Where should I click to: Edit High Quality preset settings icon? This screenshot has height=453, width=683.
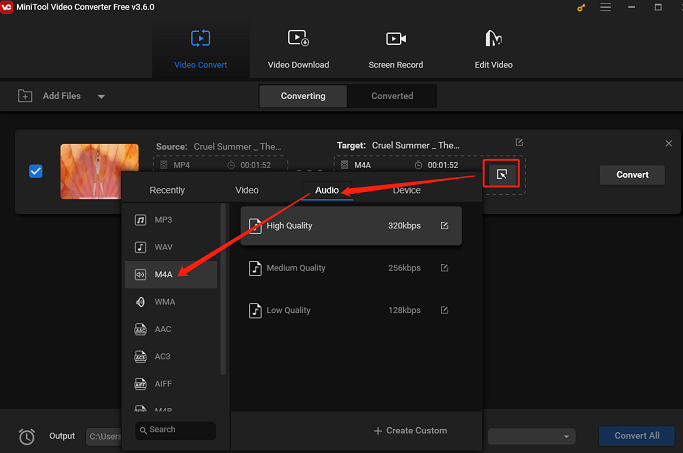(444, 226)
